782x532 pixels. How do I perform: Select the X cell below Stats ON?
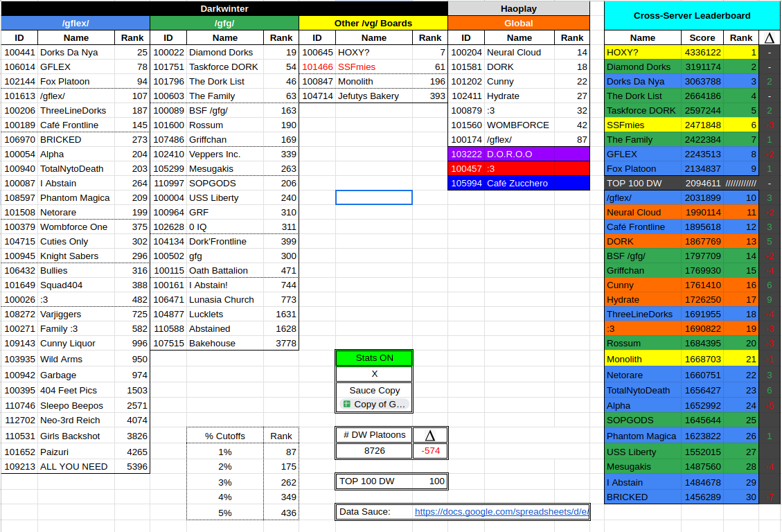(x=374, y=374)
